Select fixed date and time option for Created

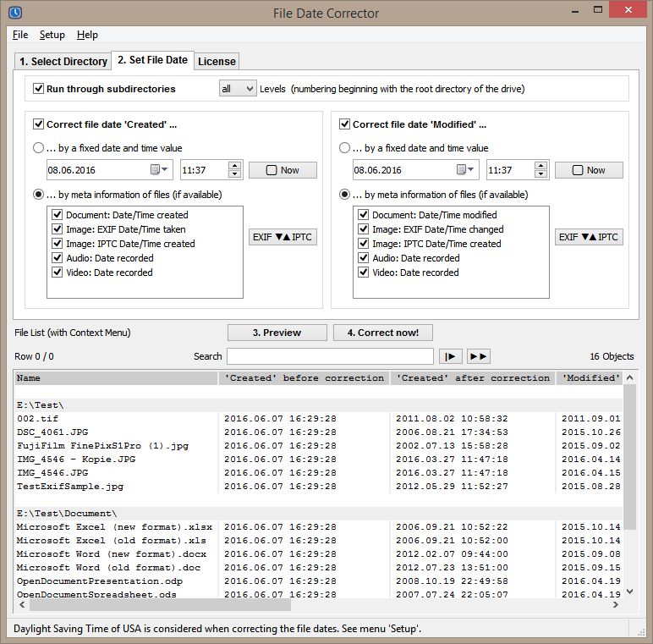[x=39, y=147]
